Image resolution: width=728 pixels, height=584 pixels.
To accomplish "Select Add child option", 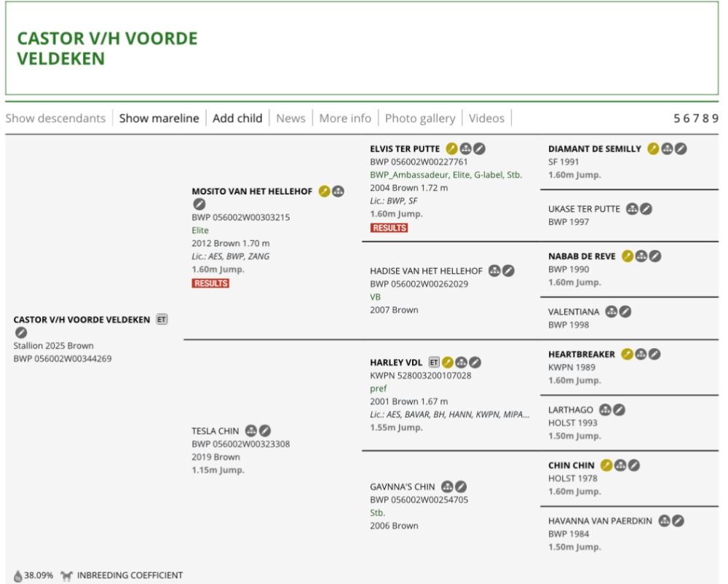I will tap(238, 119).
